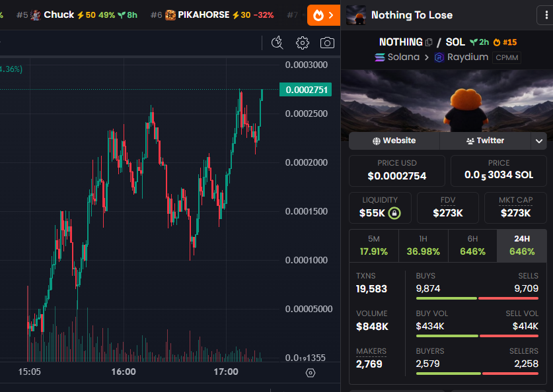Click the 0.0003000 price axis label
Viewport: 553px width, 392px height.
point(306,65)
